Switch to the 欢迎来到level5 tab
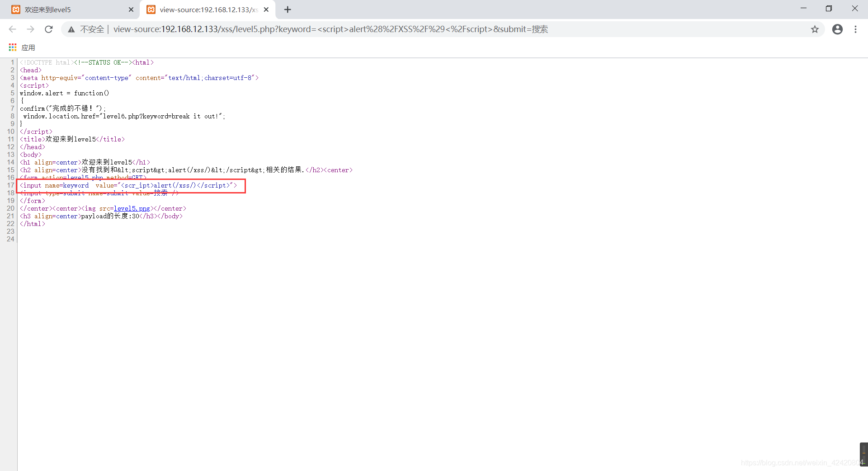Viewport: 868px width, 471px height. [x=72, y=9]
